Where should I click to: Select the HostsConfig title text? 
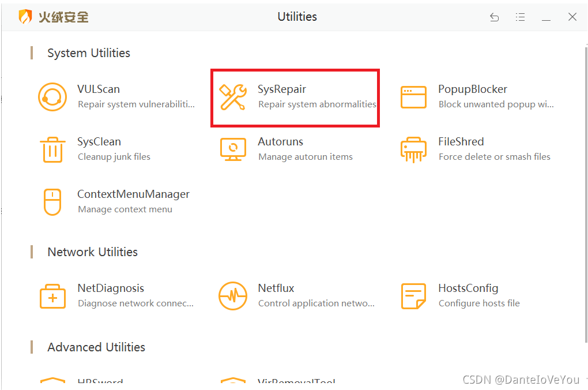tap(468, 288)
